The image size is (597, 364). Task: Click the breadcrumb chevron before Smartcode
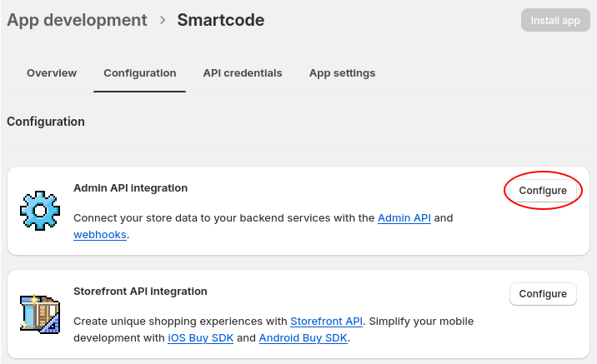tap(162, 20)
